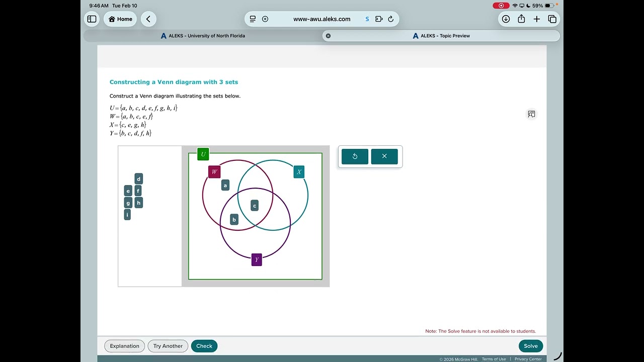The height and width of the screenshot is (362, 644).
Task: Click the Solve button
Action: point(531,346)
